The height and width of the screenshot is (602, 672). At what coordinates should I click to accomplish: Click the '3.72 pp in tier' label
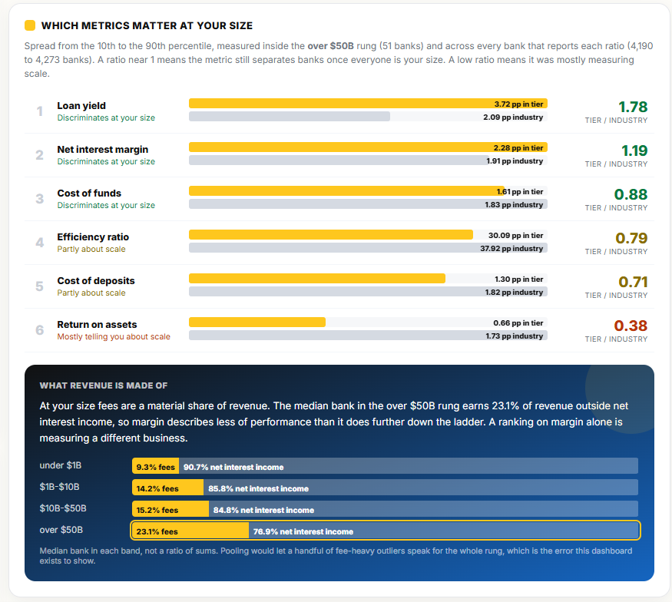[519, 104]
